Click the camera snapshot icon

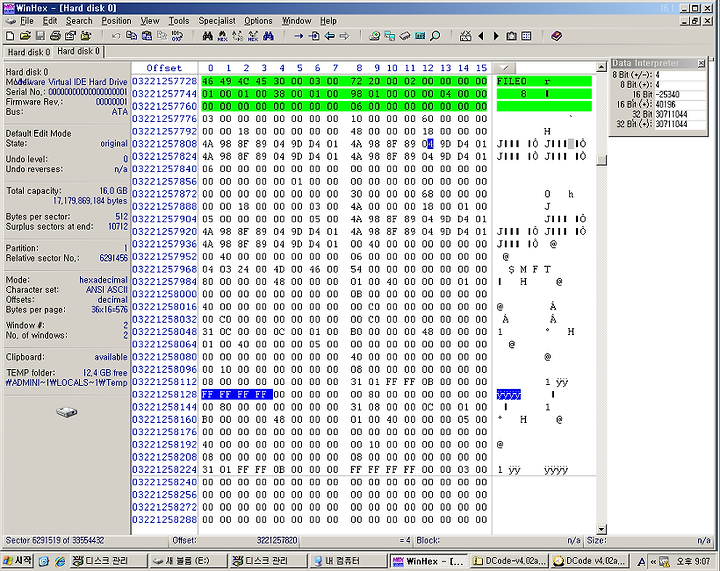511,36
